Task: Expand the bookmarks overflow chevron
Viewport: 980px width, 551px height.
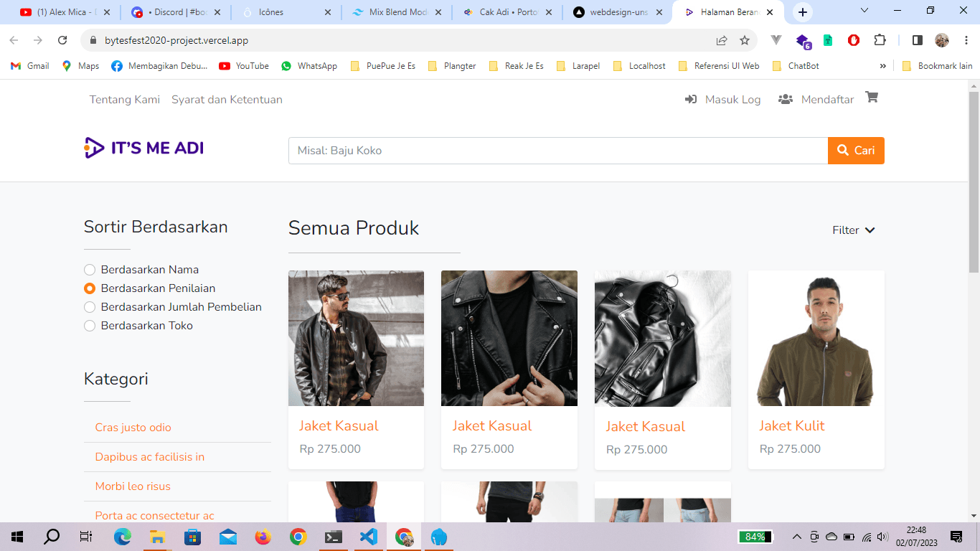Action: pyautogui.click(x=883, y=66)
